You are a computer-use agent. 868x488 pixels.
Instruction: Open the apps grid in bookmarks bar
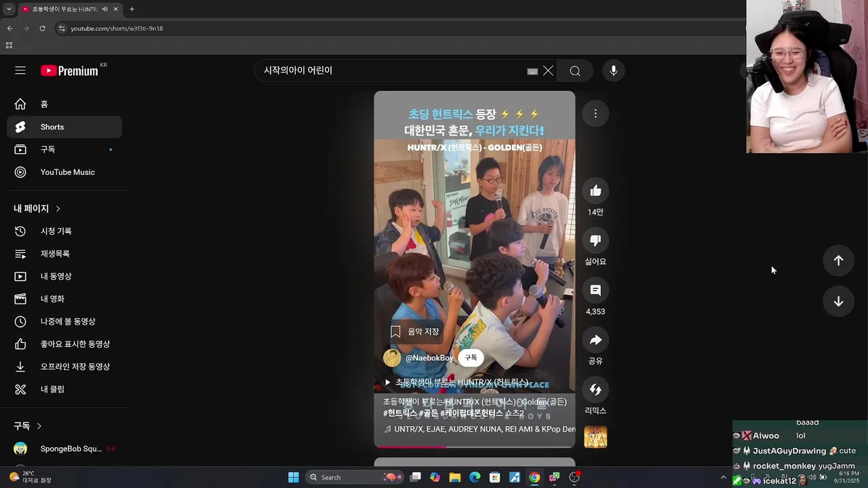[9, 45]
